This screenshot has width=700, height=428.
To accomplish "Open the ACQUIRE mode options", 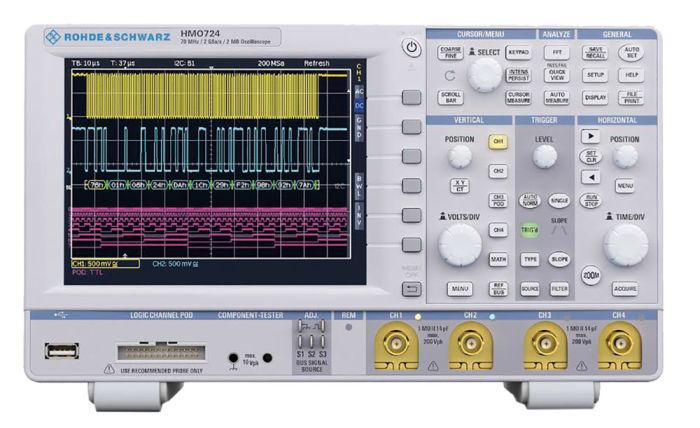I will [x=625, y=289].
